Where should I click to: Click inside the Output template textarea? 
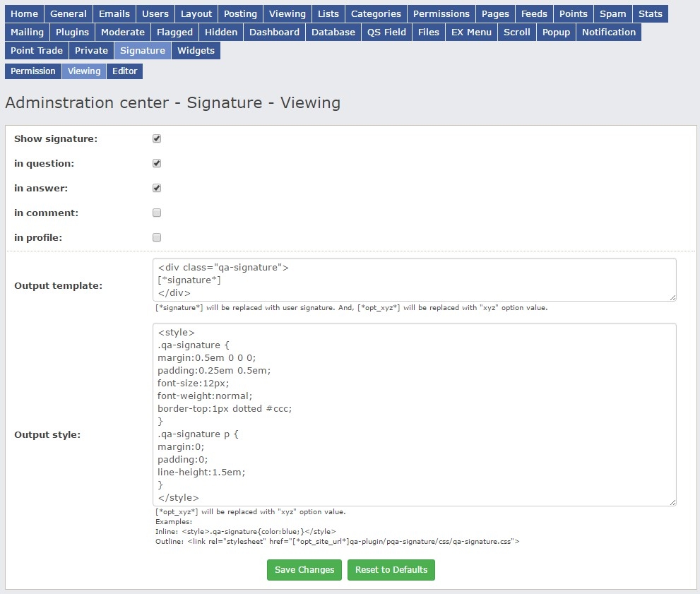pyautogui.click(x=414, y=280)
